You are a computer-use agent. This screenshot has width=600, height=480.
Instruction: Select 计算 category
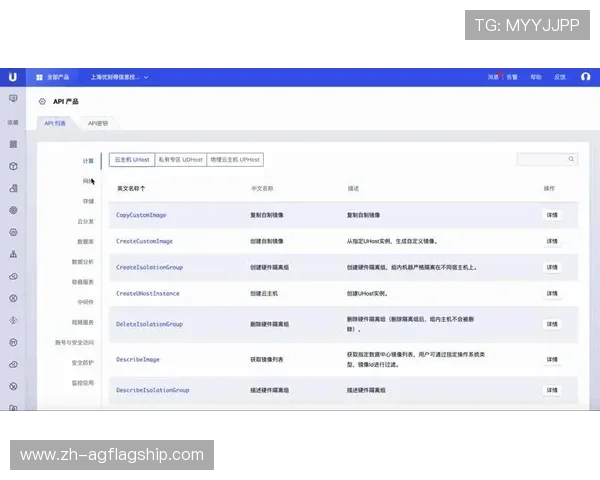click(88, 161)
